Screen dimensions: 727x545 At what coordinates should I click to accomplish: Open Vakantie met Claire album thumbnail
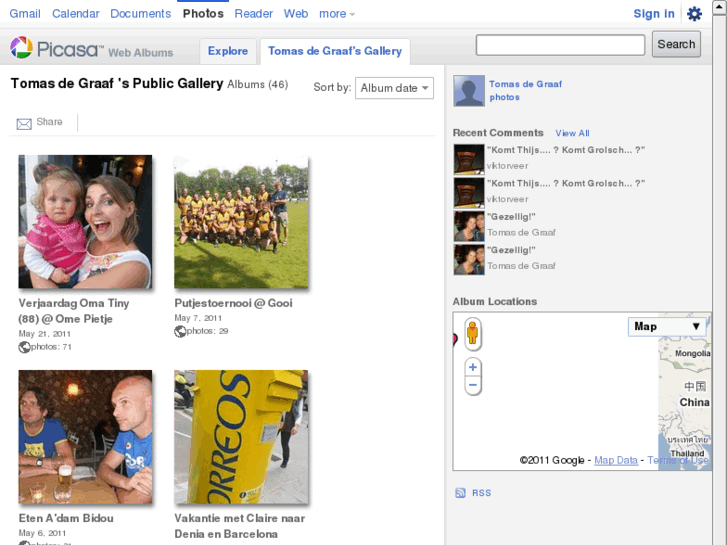click(241, 437)
